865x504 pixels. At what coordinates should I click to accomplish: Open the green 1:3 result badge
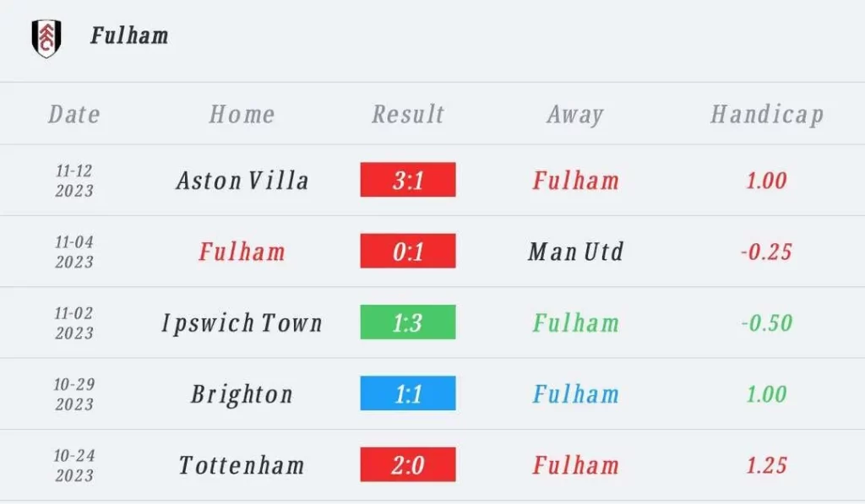point(408,322)
